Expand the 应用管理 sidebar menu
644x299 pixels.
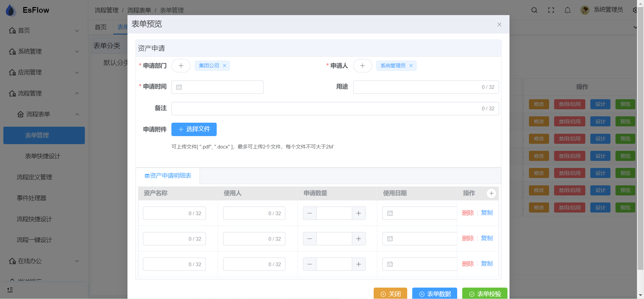coord(44,72)
